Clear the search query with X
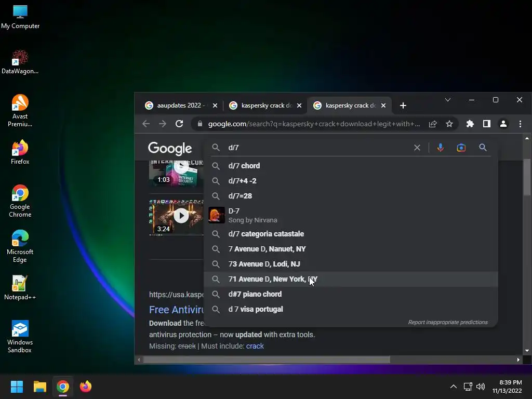 click(417, 148)
